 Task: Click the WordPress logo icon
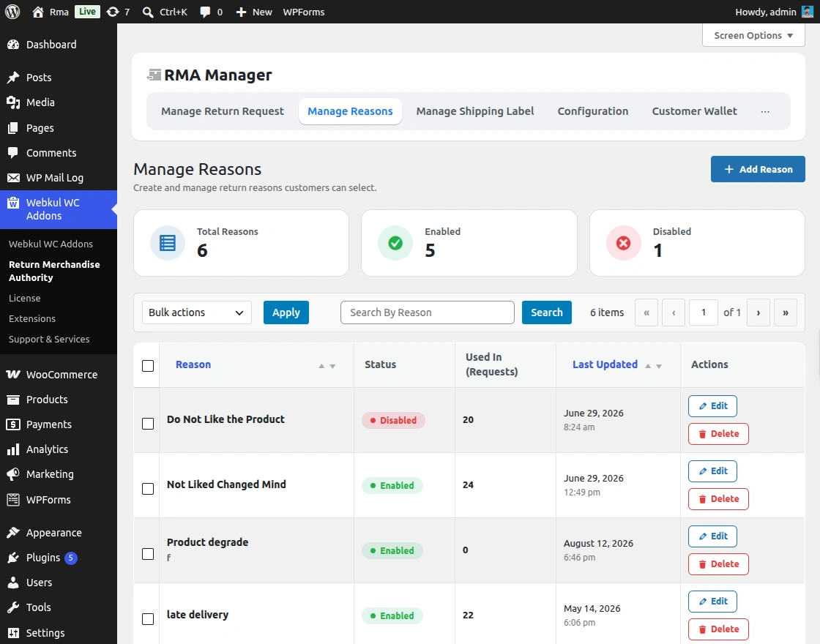click(12, 12)
